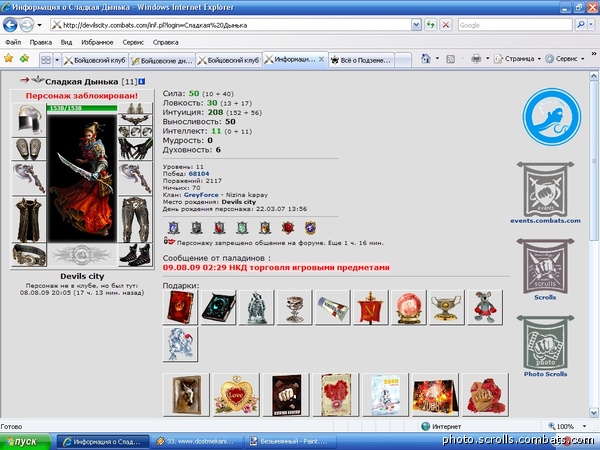600x450 pixels.
Task: Click the red orb achievement badge
Action: [x=288, y=228]
